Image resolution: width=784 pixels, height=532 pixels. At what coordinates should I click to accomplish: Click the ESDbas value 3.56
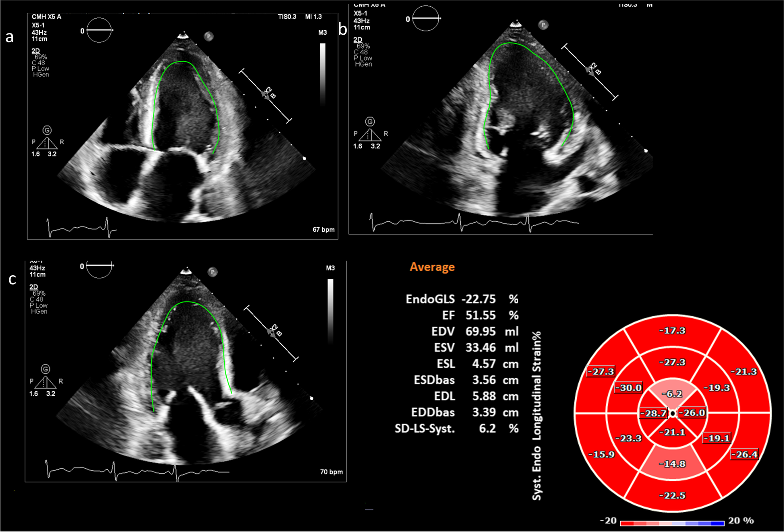[x=484, y=380]
